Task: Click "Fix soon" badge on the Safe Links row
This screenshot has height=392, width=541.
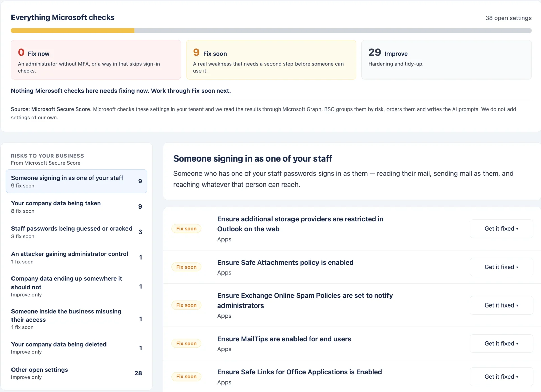Action: (x=186, y=377)
